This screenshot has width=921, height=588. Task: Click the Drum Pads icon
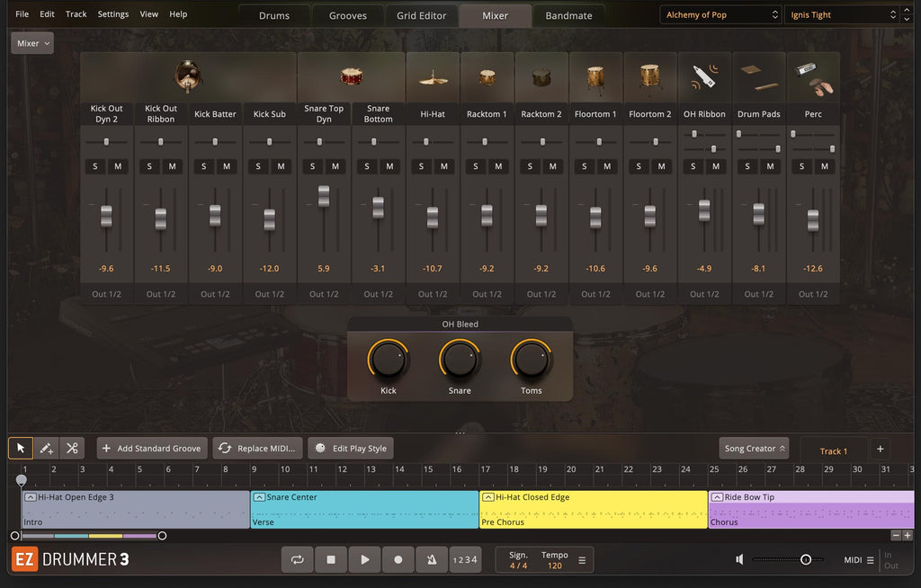click(x=759, y=77)
